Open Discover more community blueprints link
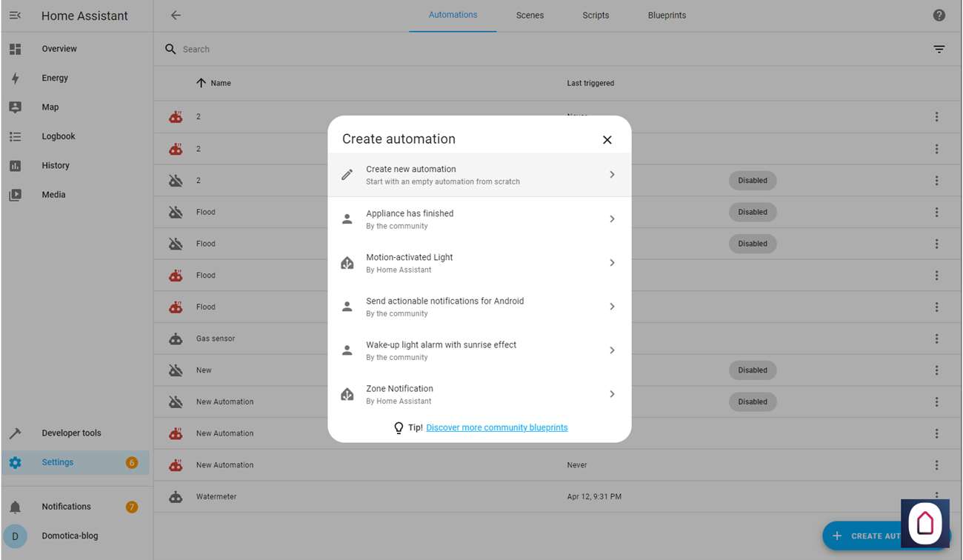 click(497, 427)
